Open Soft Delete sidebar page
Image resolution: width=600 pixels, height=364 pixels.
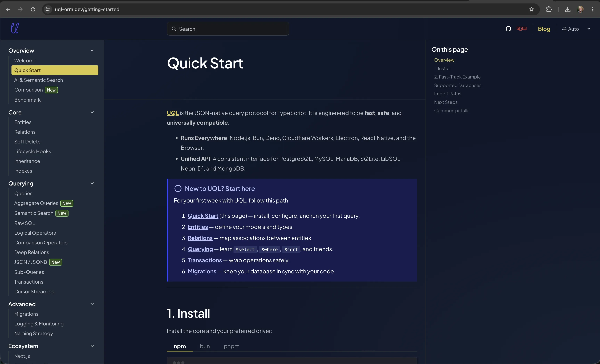pos(27,142)
